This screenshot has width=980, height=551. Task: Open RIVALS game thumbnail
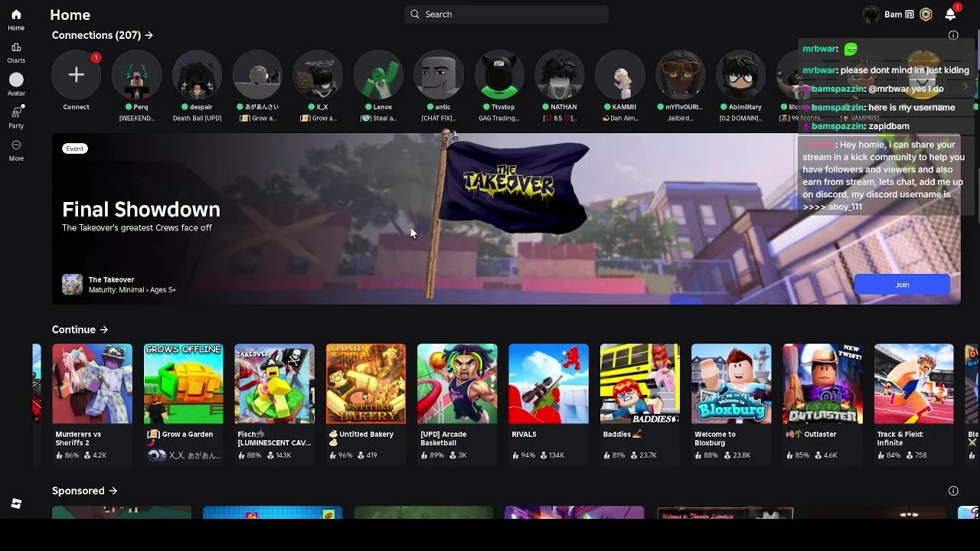[548, 383]
